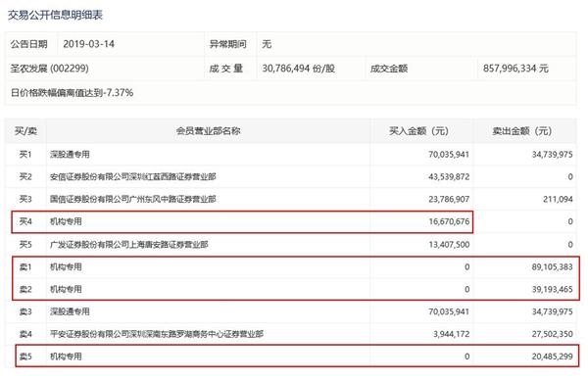
Task: Click the buy amount 0 in 卖5 row
Action: pos(466,357)
